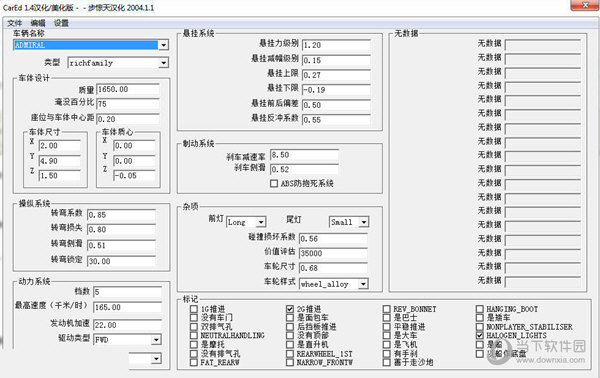Open the 设置 menu
The image size is (600, 378).
61,23
